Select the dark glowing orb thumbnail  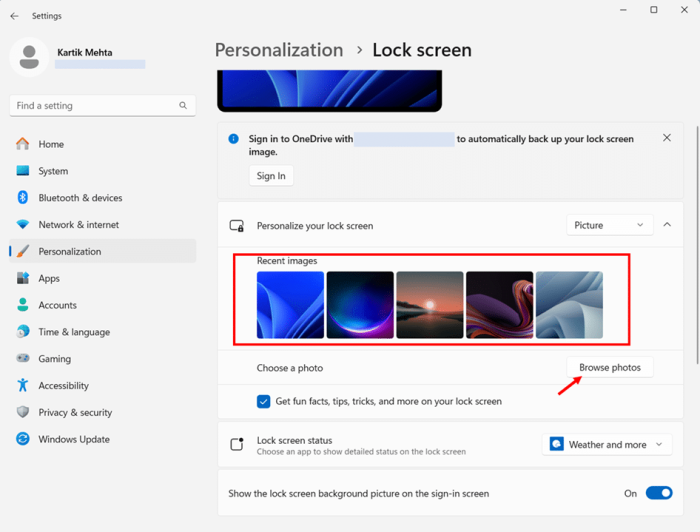pyautogui.click(x=360, y=305)
